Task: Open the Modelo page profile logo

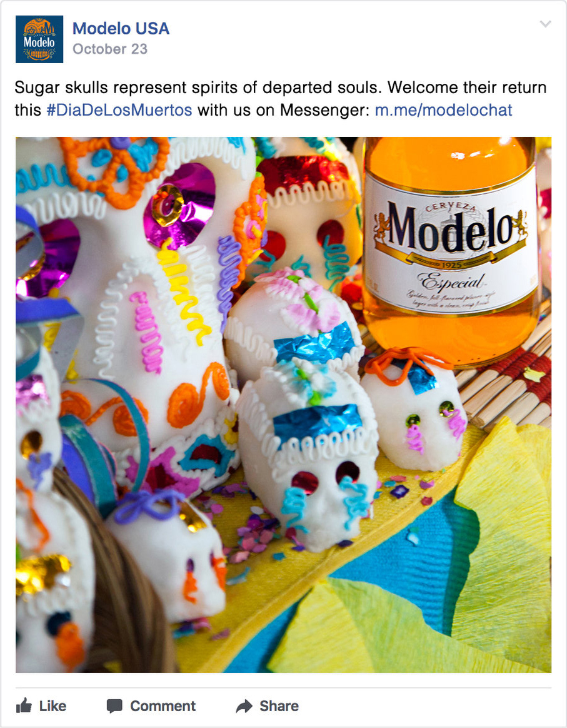Action: pyautogui.click(x=39, y=39)
